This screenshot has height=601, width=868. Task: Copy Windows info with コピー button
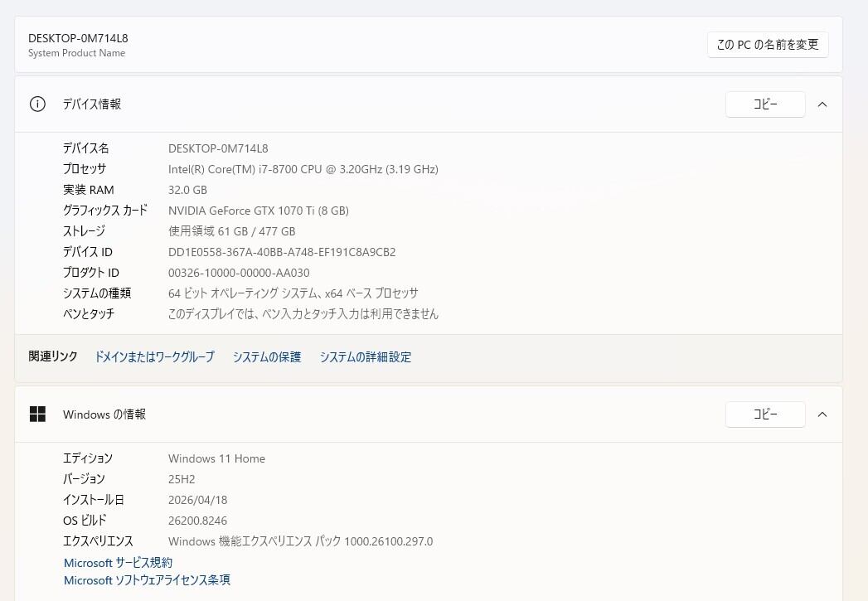tap(765, 414)
